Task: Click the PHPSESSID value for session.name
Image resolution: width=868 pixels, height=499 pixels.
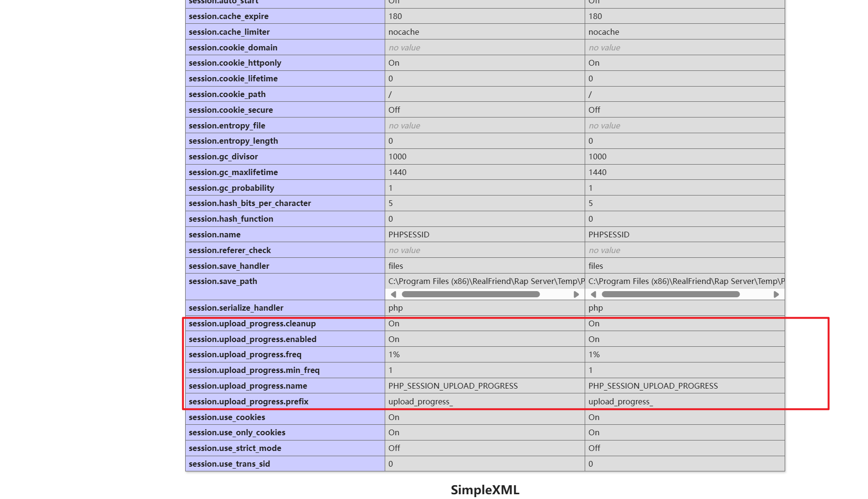Action: tap(409, 234)
